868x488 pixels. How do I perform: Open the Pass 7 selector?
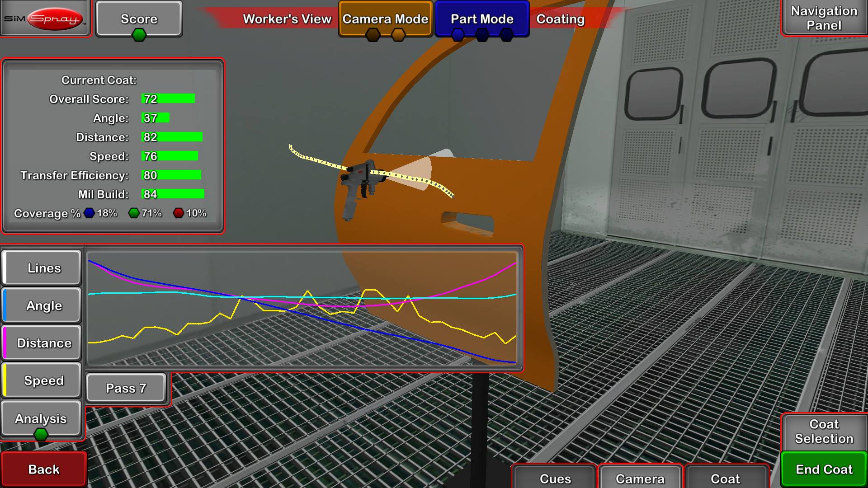(x=126, y=388)
